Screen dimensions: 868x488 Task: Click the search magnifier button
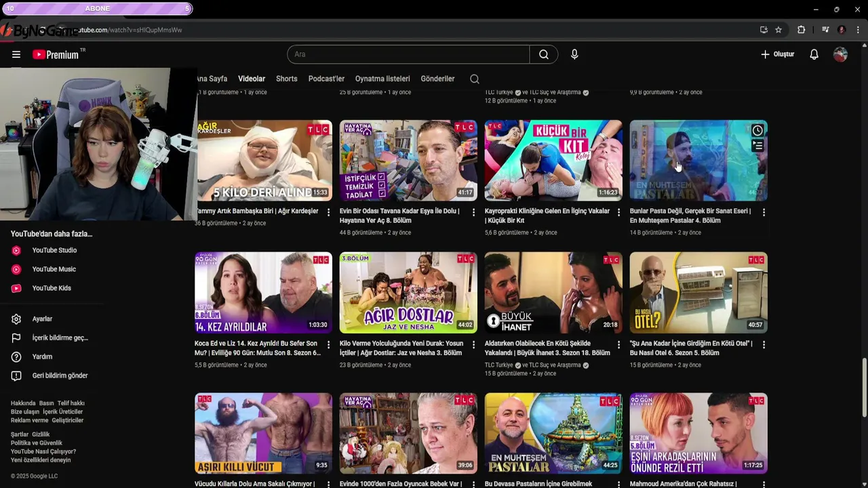[544, 54]
